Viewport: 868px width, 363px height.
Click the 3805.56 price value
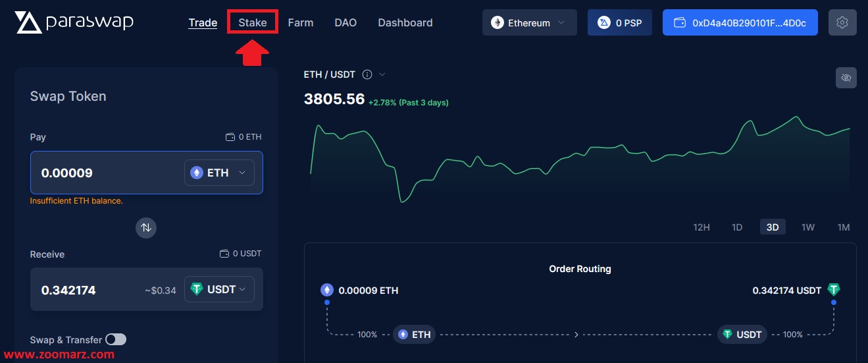pyautogui.click(x=334, y=99)
